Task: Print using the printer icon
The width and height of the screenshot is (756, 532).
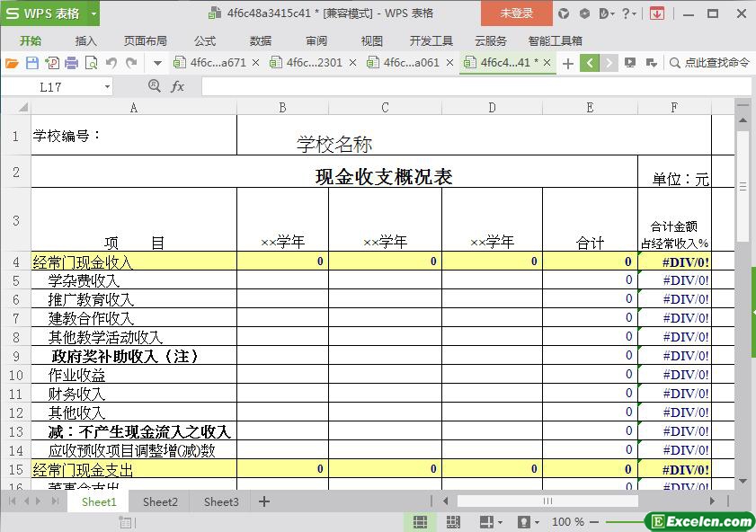Action: [71, 63]
